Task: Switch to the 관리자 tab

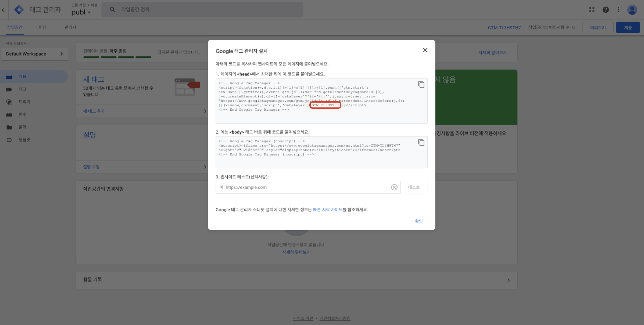Action: click(70, 27)
